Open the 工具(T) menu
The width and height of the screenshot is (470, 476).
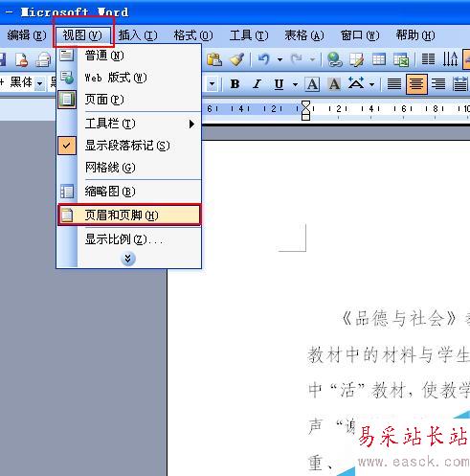(249, 35)
